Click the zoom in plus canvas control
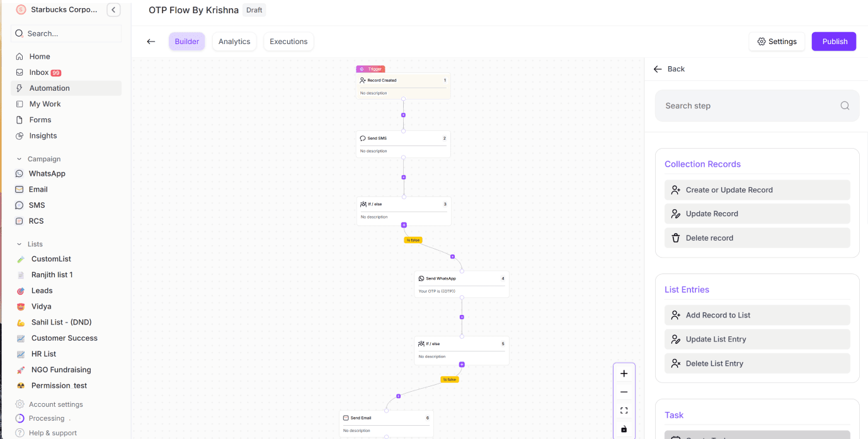The width and height of the screenshot is (868, 439). pyautogui.click(x=624, y=373)
